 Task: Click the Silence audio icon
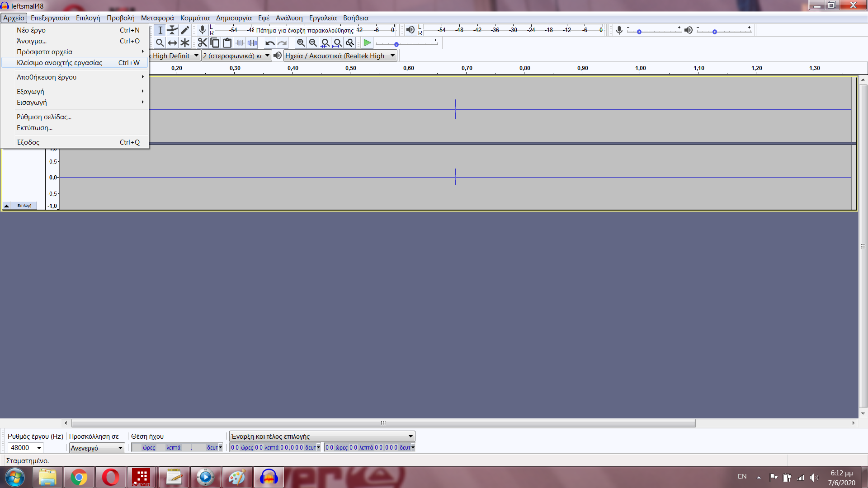pos(252,43)
